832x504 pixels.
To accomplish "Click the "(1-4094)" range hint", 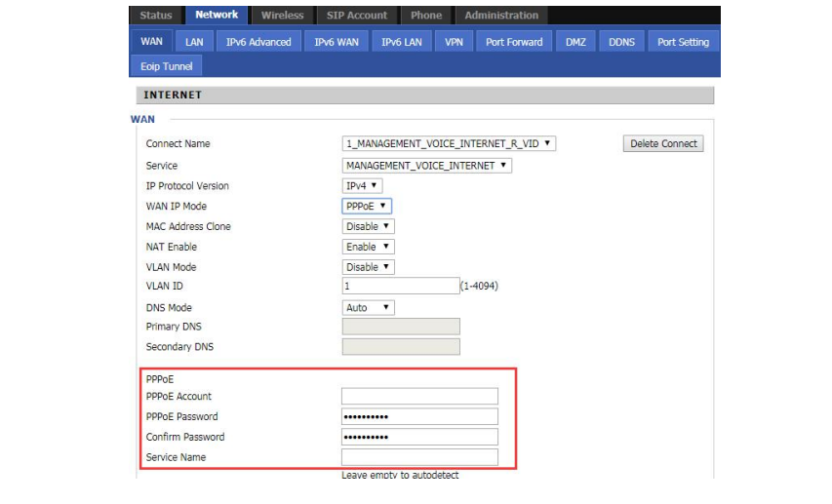I will pos(479,286).
